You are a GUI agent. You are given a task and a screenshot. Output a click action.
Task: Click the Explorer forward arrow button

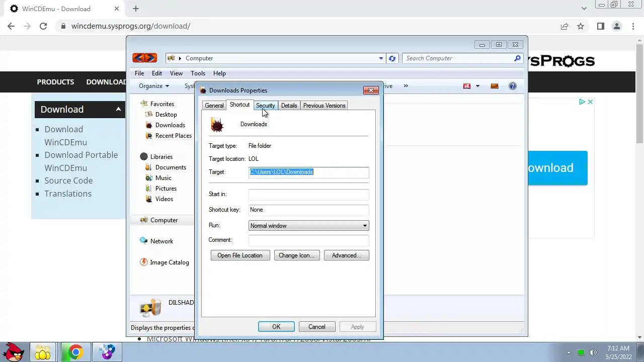click(151, 58)
